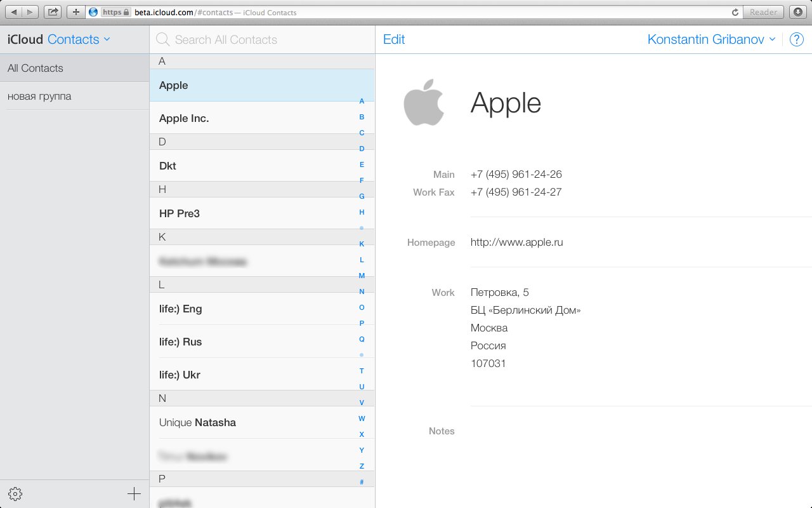The height and width of the screenshot is (508, 812).
Task: Open the Konstantin Gribanov account menu
Action: (710, 39)
